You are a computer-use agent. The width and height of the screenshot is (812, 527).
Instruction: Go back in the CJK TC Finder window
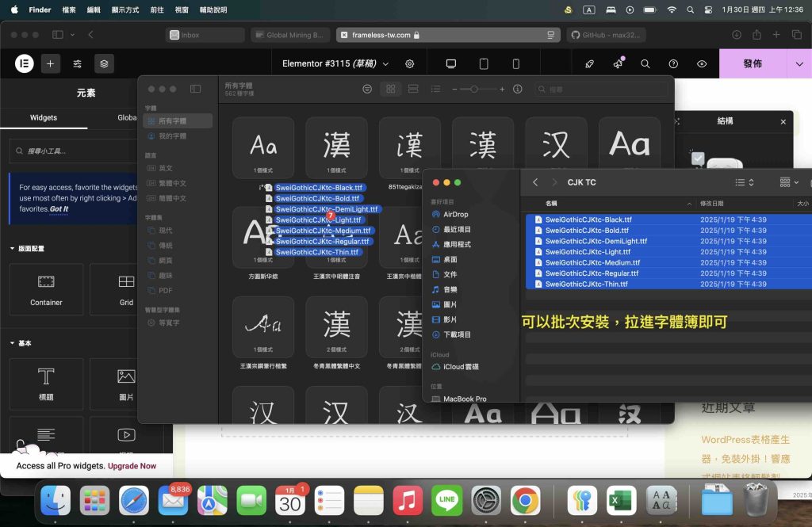(x=535, y=182)
